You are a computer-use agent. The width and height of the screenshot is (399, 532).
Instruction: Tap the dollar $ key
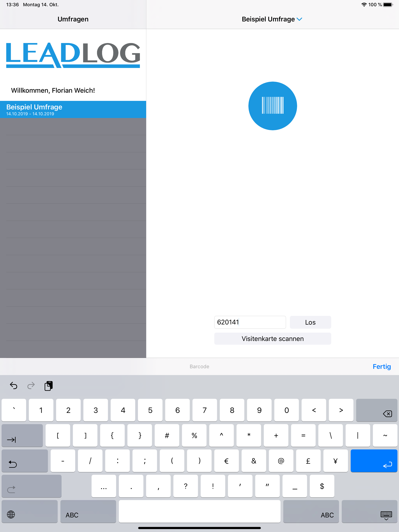tap(322, 486)
